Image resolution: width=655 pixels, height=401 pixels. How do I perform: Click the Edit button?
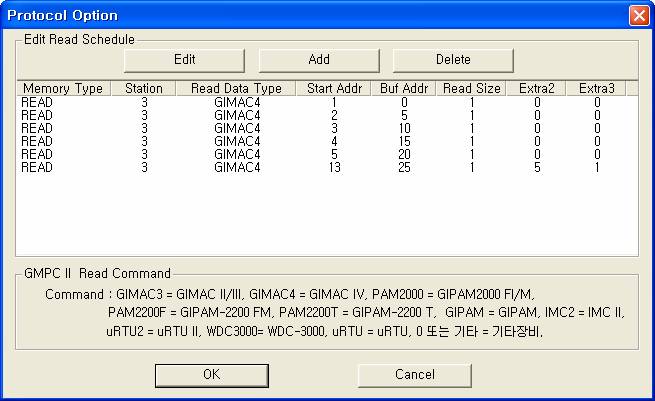(x=184, y=60)
